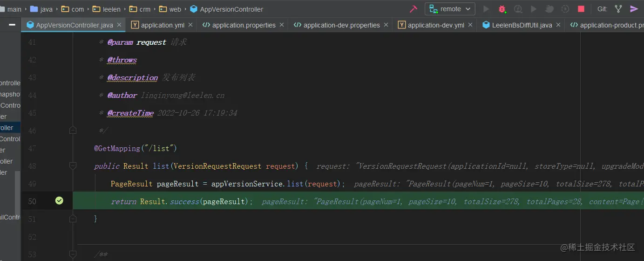Close the application.properties tab
The width and height of the screenshot is (644, 261).
(282, 25)
